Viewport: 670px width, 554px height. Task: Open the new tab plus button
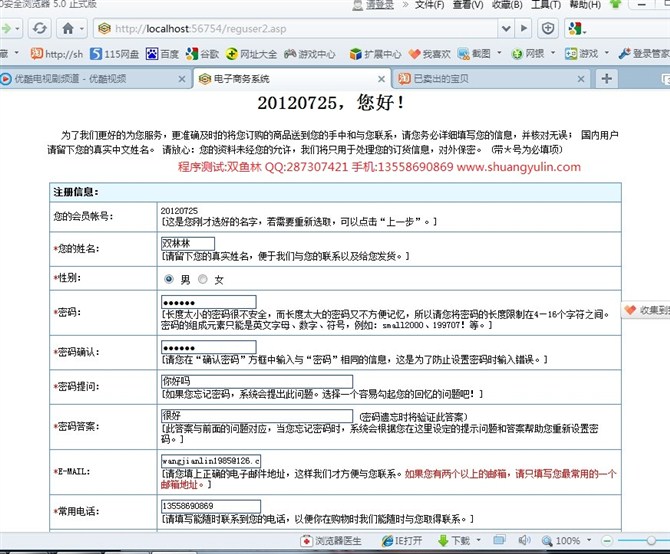pos(606,77)
